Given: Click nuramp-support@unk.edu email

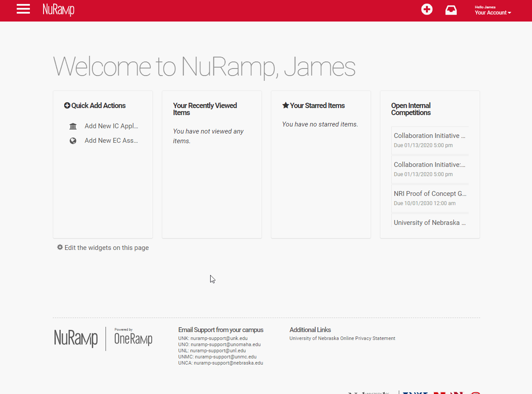Looking at the screenshot, I should (219, 339).
